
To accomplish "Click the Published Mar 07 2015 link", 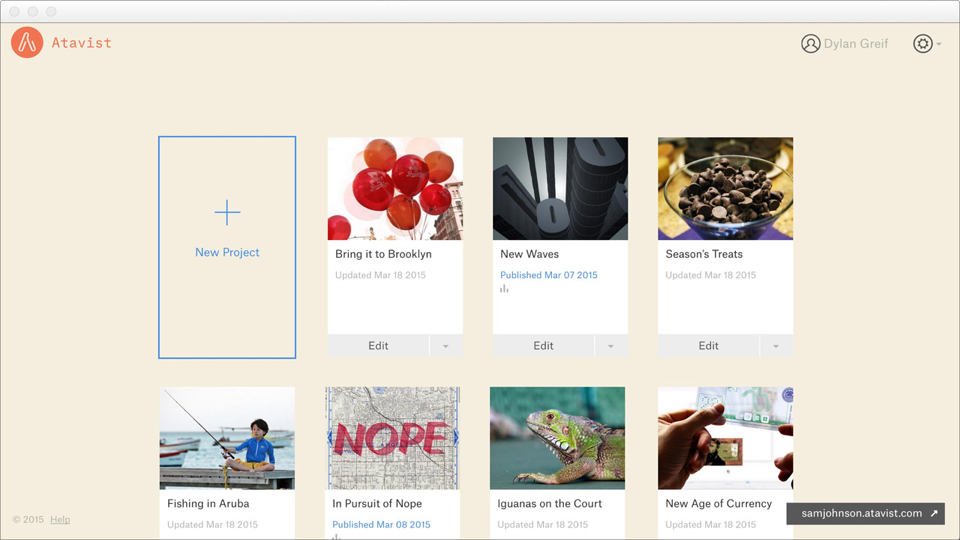I will 549,275.
